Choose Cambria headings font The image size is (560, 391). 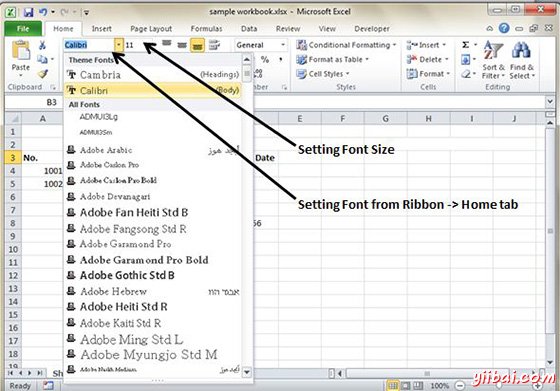[x=153, y=75]
